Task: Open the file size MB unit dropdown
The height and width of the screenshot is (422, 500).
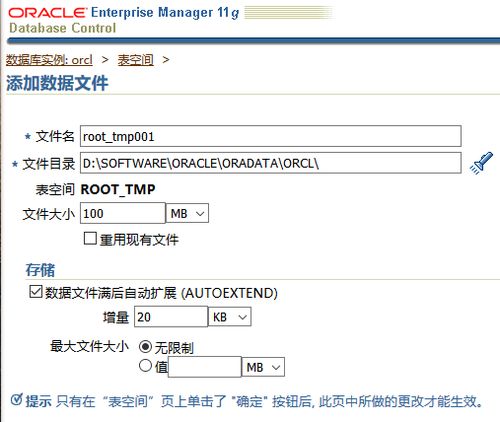Action: pyautogui.click(x=187, y=213)
